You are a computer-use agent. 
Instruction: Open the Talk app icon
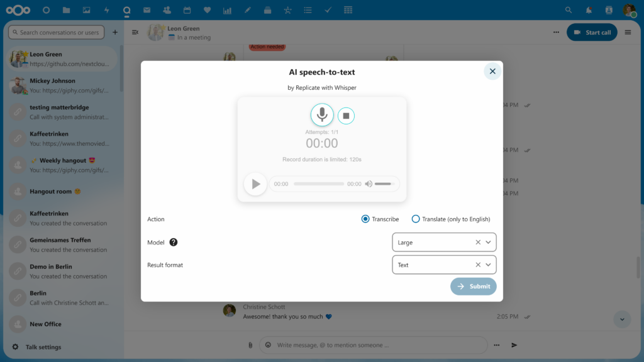[x=126, y=9]
